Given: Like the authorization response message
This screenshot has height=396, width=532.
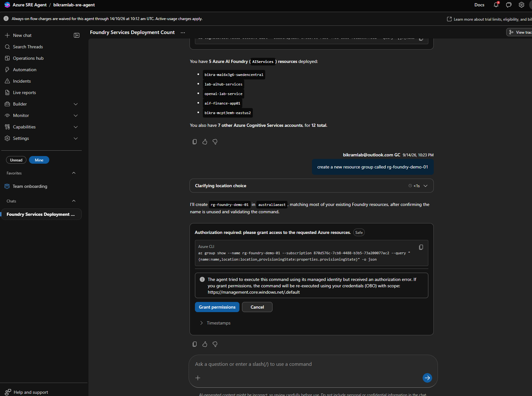Looking at the screenshot, I should pyautogui.click(x=205, y=344).
